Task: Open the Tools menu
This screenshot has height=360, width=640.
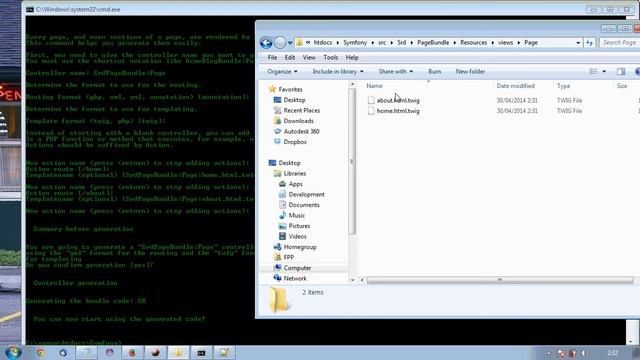Action: [x=331, y=58]
